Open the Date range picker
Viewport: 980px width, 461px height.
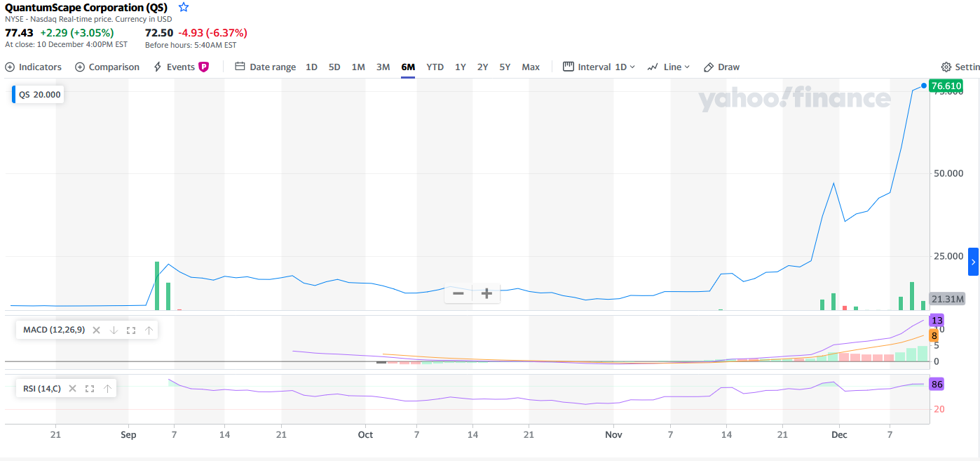coord(265,67)
